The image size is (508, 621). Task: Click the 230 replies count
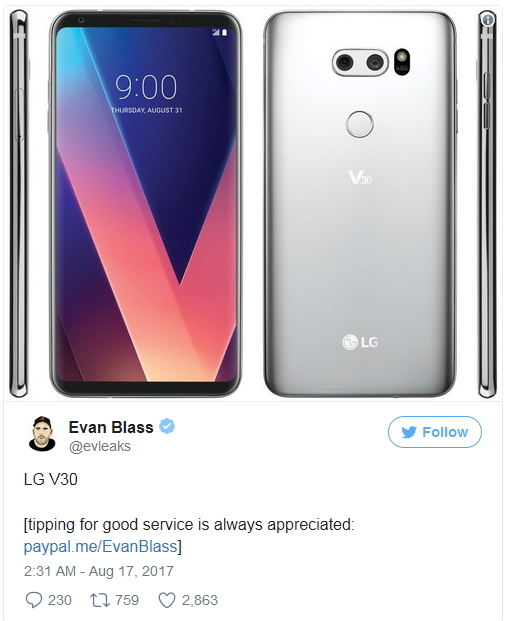coord(60,600)
